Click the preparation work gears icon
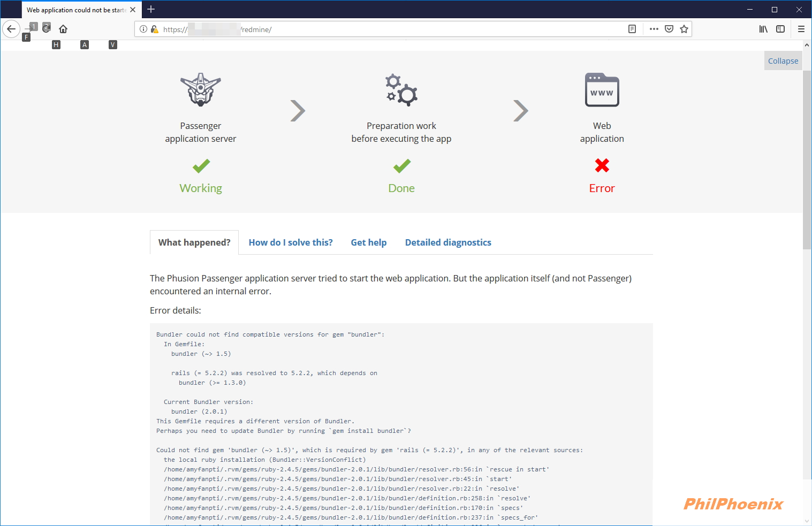The image size is (812, 526). tap(401, 89)
